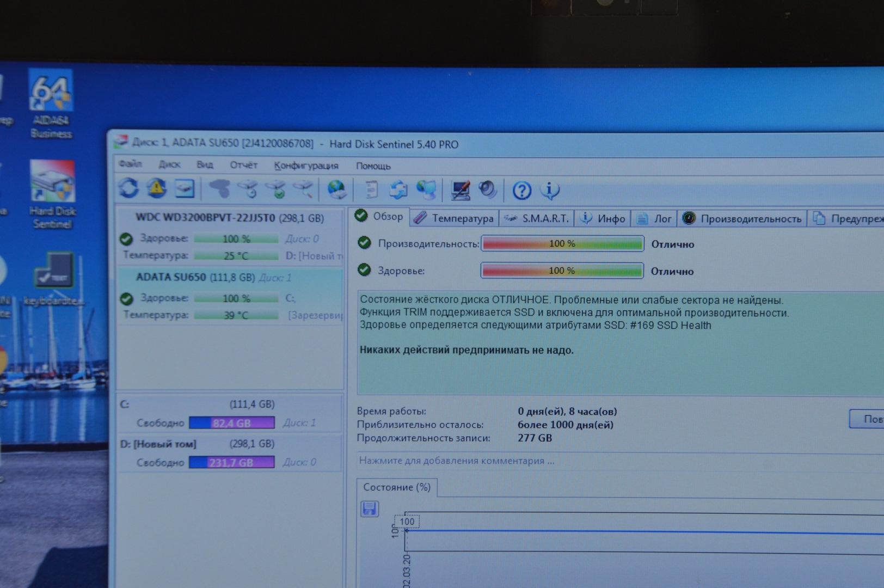Click the disk with clock toolbar icon
Image resolution: width=884 pixels, height=588 pixels.
pos(249,189)
